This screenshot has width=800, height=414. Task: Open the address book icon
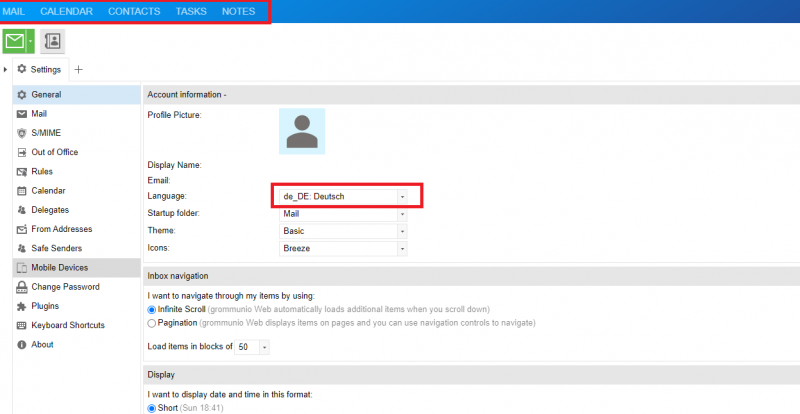pos(53,41)
